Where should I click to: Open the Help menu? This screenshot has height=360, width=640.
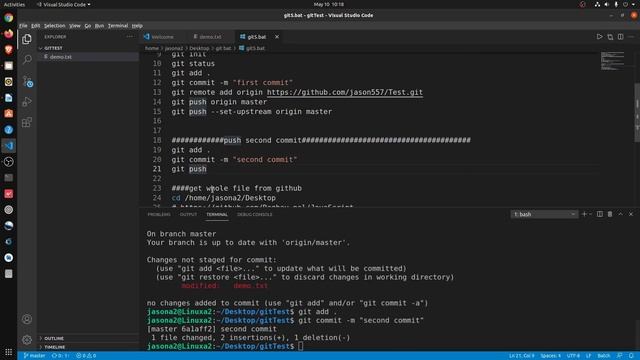pyautogui.click(x=137, y=26)
